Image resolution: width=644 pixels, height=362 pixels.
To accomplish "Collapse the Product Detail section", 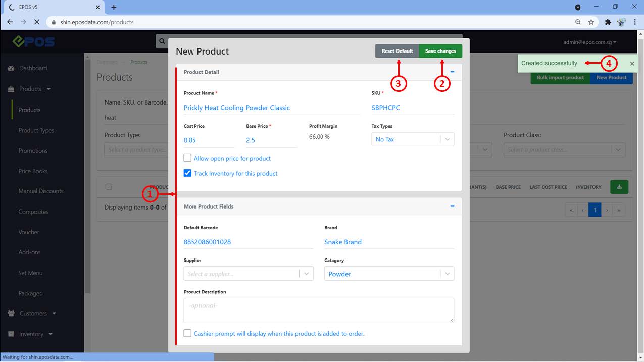I will pyautogui.click(x=452, y=72).
